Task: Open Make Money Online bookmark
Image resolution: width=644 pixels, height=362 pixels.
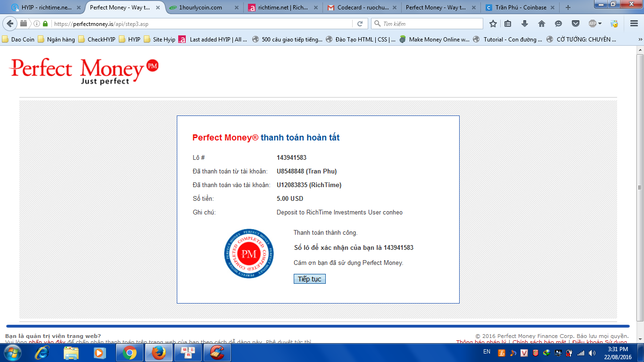Action: coord(434,40)
